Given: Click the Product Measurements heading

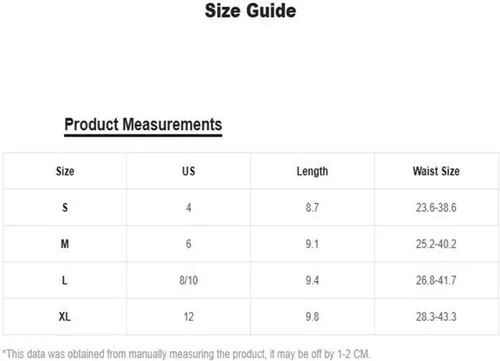Looking at the screenshot, I should click(143, 125).
